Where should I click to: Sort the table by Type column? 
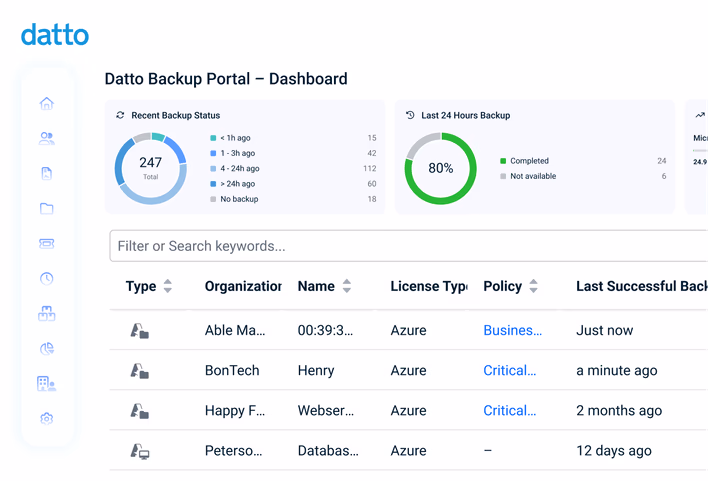click(168, 286)
